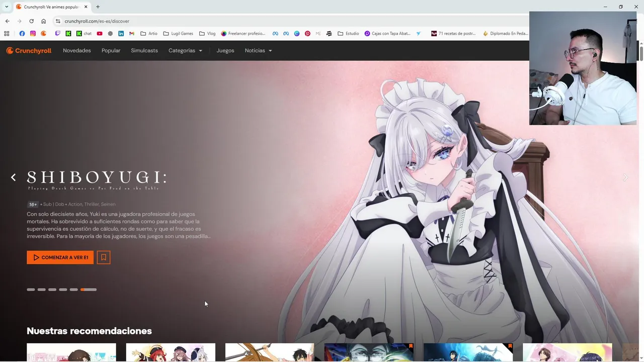The width and height of the screenshot is (644, 362).
Task: Open the Instagram bookmark
Action: pyautogui.click(x=33, y=34)
